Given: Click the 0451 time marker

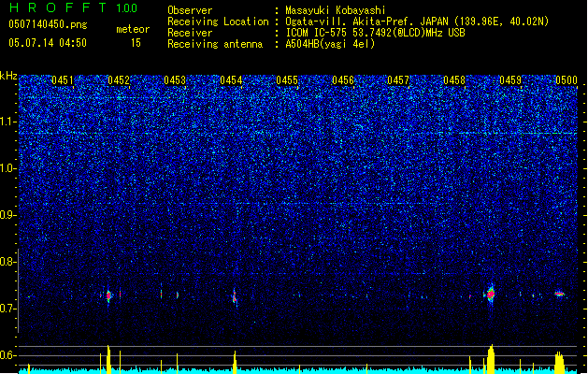Looking at the screenshot, I should coord(63,80).
